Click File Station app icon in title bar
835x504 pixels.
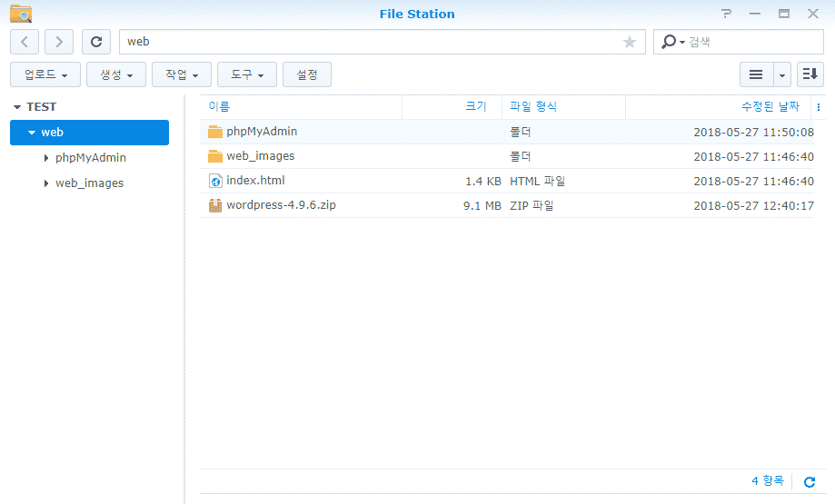(21, 14)
